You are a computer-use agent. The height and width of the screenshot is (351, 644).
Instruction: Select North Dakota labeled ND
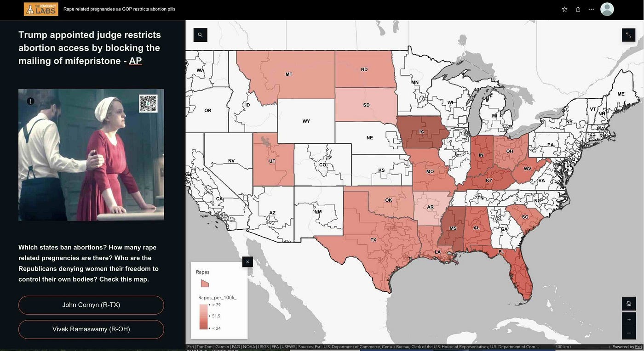click(364, 70)
